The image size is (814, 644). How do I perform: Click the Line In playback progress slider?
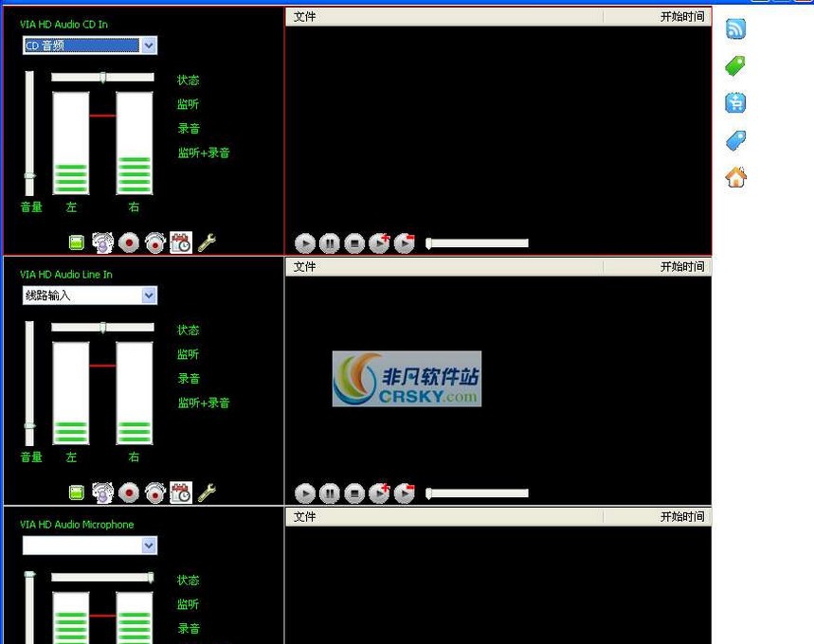click(477, 493)
